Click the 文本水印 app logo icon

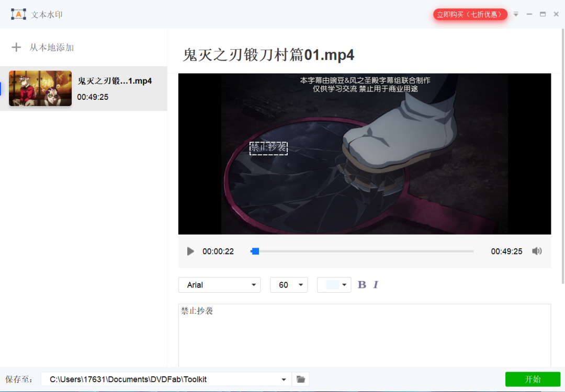tap(18, 14)
